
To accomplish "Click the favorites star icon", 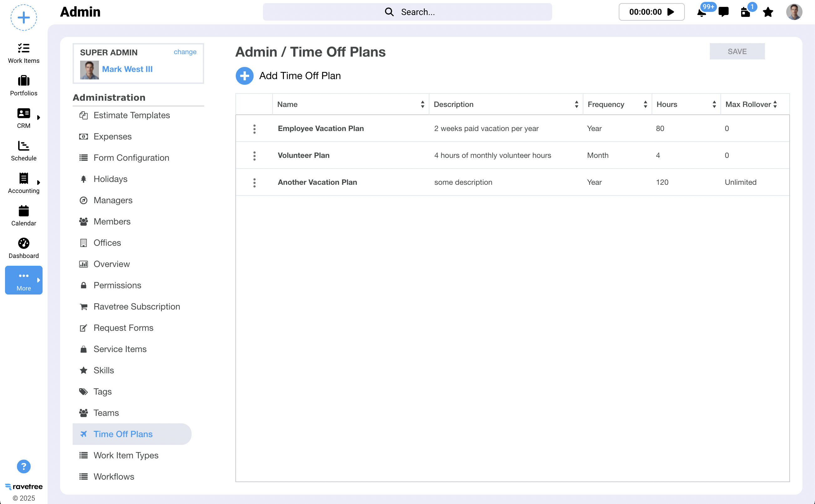I will (768, 12).
